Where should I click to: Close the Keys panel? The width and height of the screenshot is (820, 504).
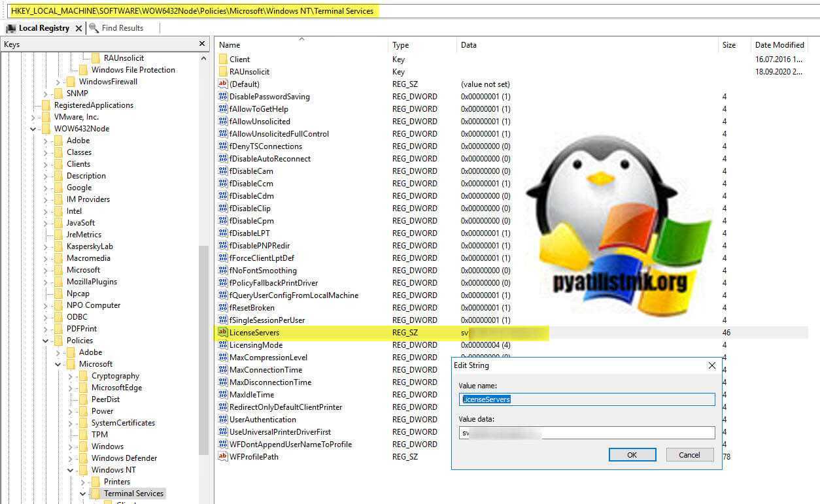202,44
